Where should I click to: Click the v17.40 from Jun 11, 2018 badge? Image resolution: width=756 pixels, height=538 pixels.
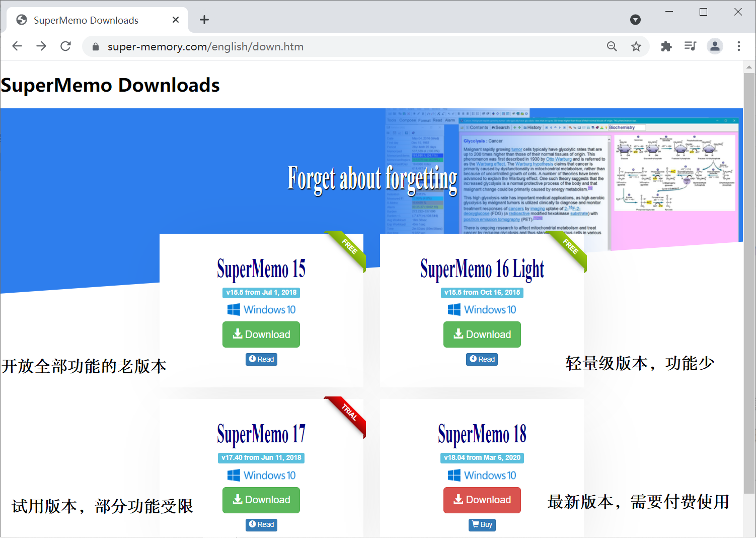pos(261,458)
